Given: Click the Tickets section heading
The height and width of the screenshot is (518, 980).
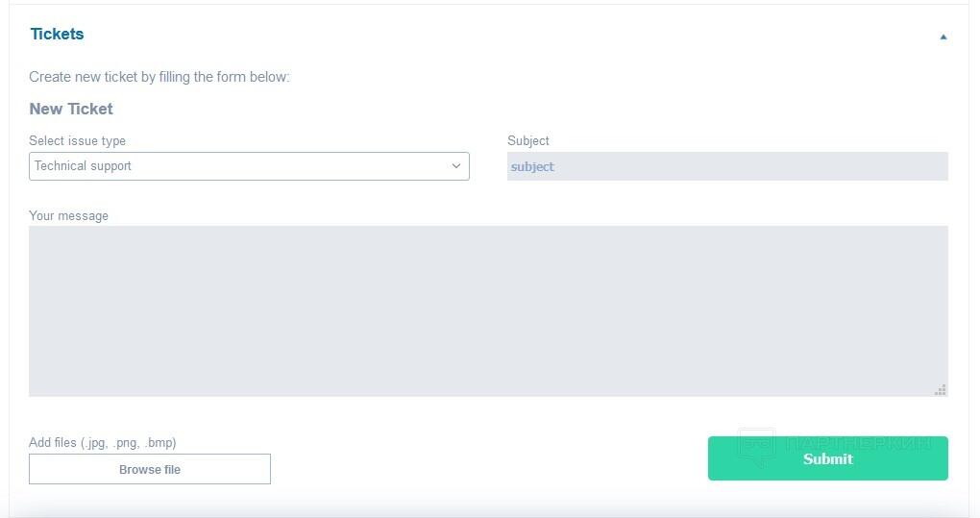Looking at the screenshot, I should (57, 35).
